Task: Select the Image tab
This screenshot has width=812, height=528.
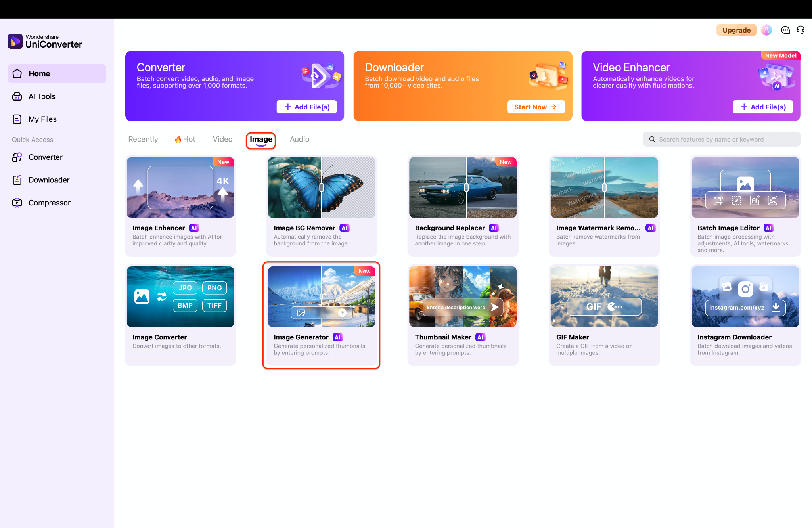Action: [x=261, y=139]
